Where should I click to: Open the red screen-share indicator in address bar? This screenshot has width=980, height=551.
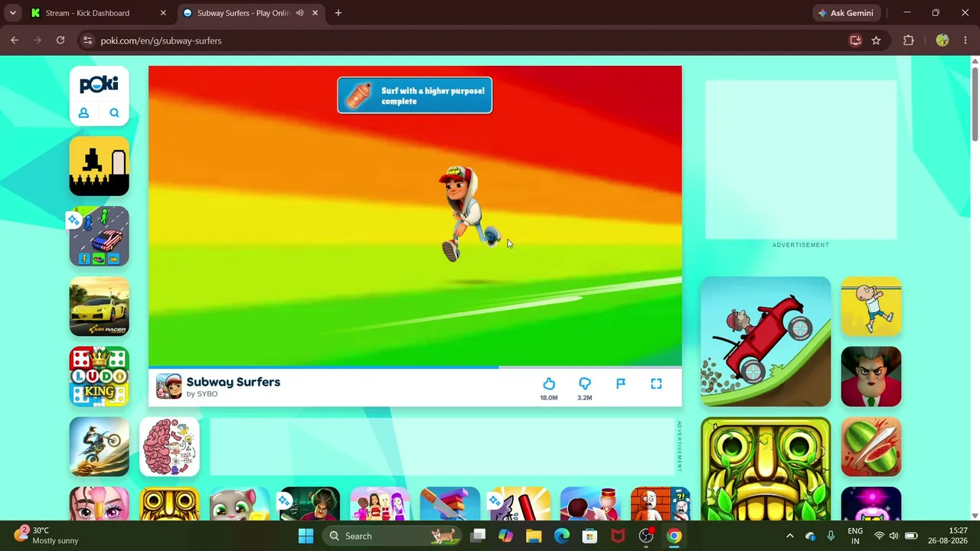pyautogui.click(x=855, y=41)
